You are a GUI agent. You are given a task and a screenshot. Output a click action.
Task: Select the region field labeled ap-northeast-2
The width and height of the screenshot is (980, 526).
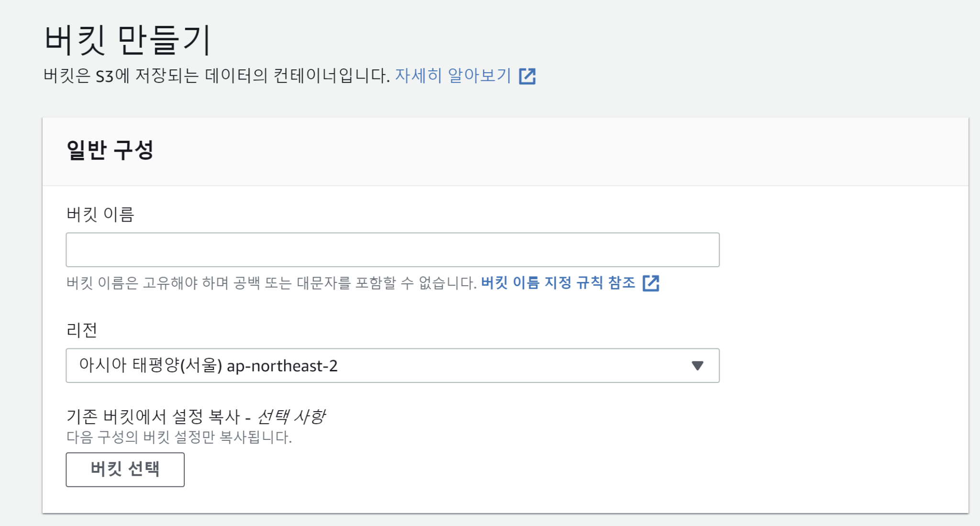coord(392,366)
